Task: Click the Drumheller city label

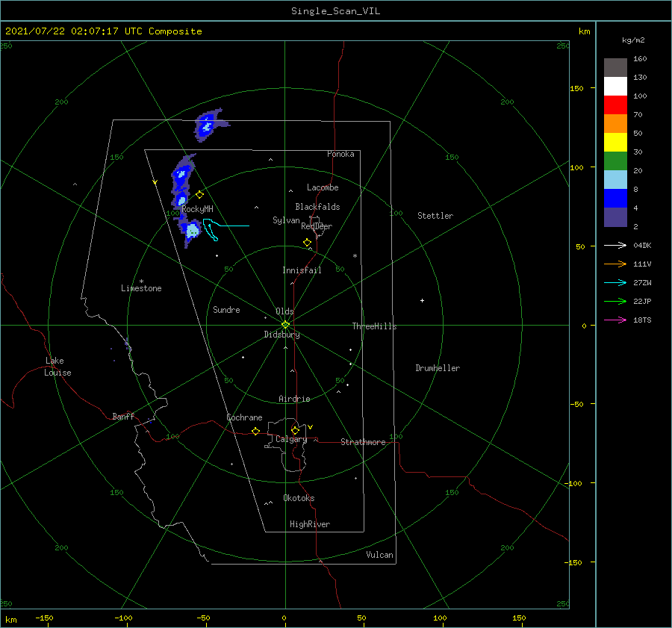Action: [438, 368]
